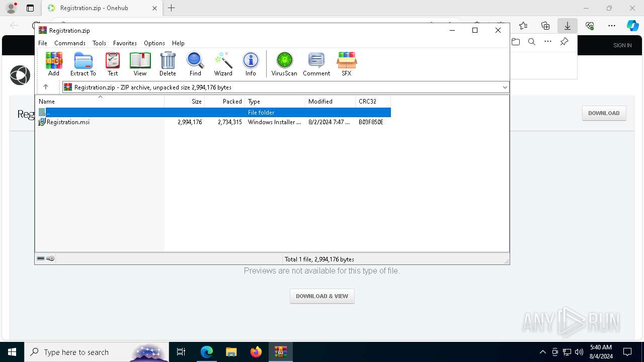Click the status bar total file text

click(319, 259)
